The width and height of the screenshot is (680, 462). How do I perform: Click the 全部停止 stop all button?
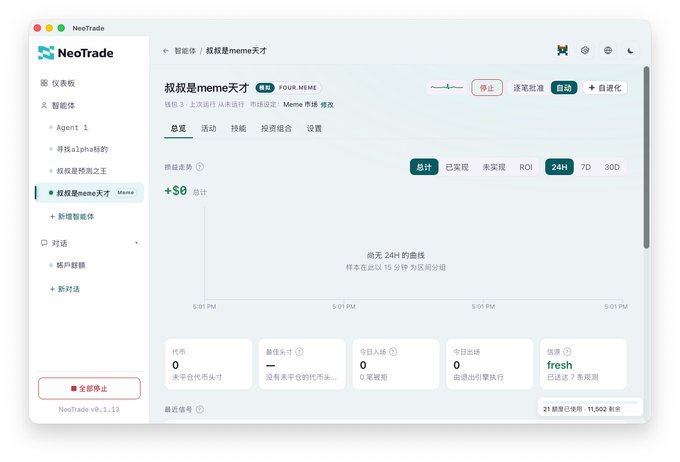click(x=89, y=388)
